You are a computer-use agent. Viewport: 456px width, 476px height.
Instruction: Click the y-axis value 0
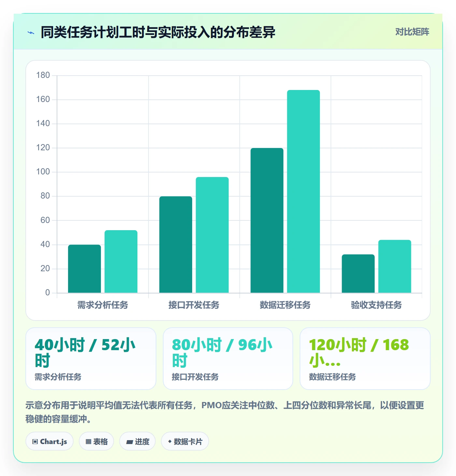(48, 292)
